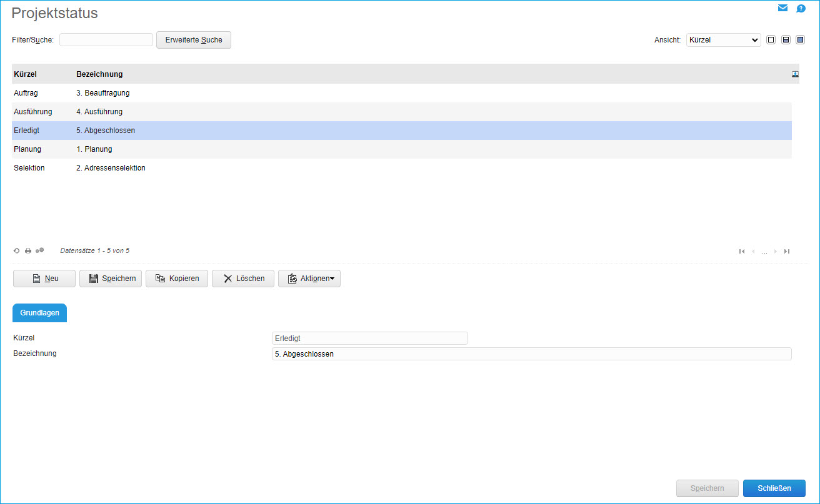
Task: Click the '5. Abgeschlossen' table cell
Action: pos(106,131)
